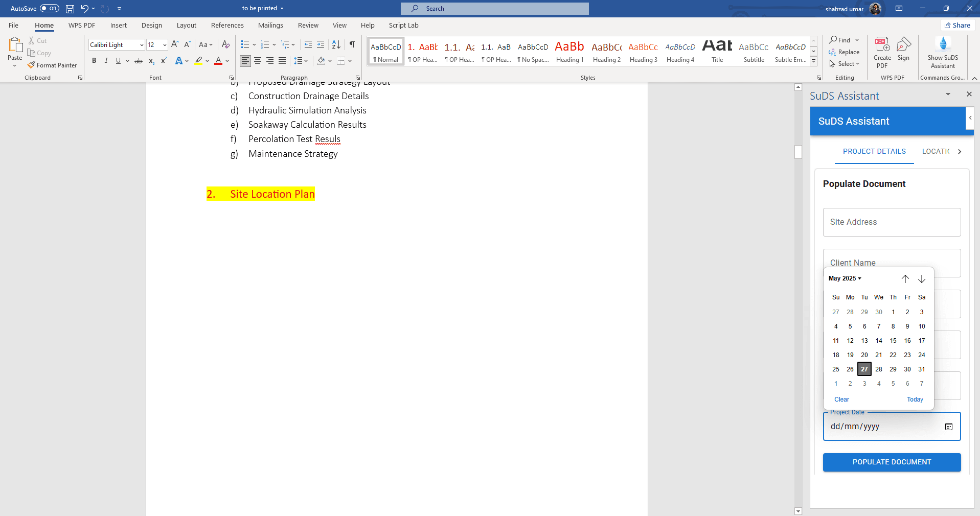Screen dimensions: 980x516
Task: Expand the Styles gallery More arrow
Action: (813, 62)
